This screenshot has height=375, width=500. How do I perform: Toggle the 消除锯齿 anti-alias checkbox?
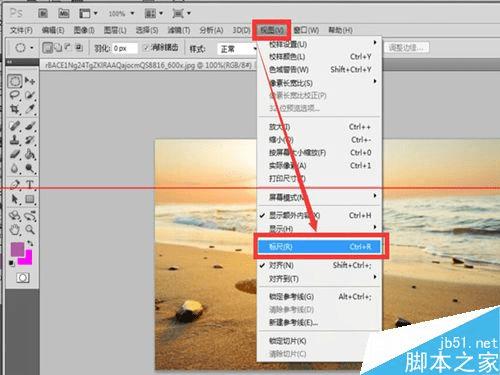point(146,48)
